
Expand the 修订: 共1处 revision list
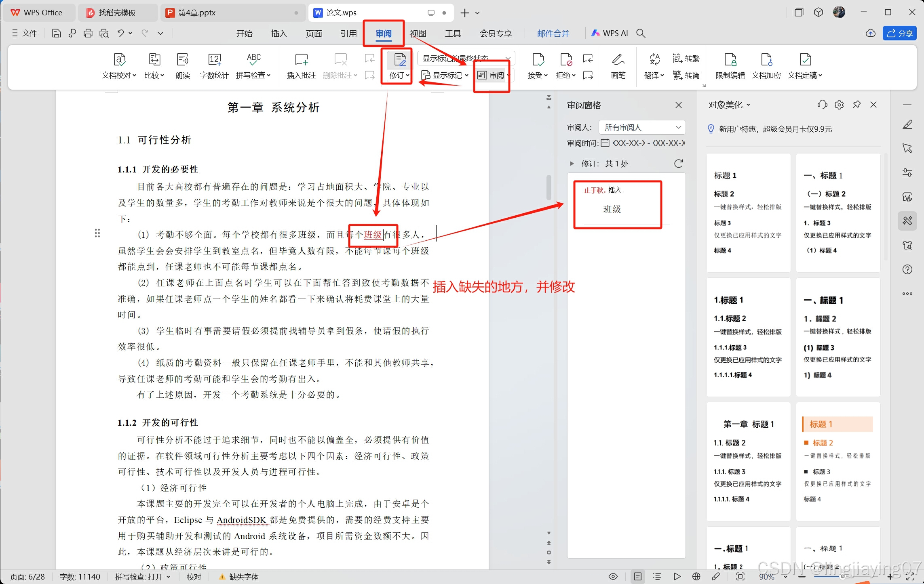[572, 164]
